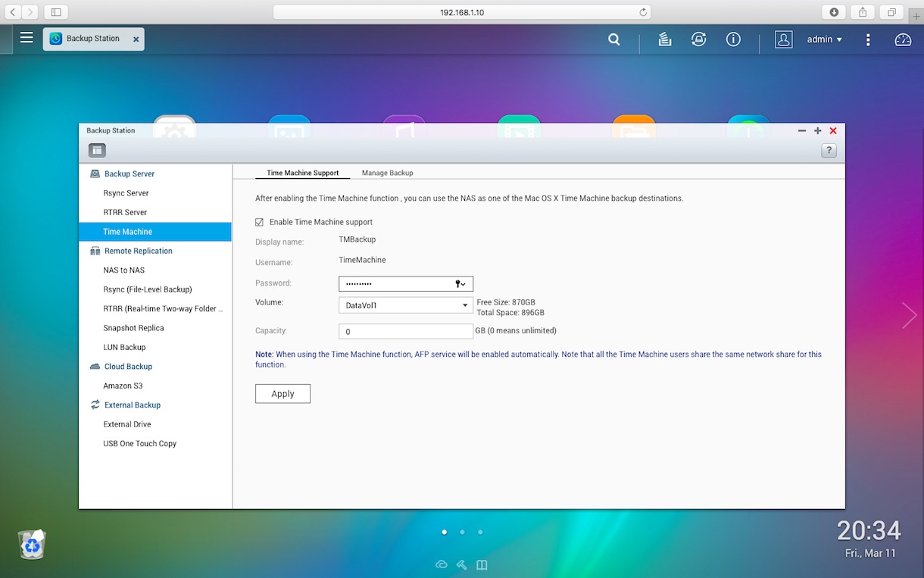The height and width of the screenshot is (578, 924).
Task: Open the Recycle Bin on desktop
Action: pyautogui.click(x=32, y=544)
